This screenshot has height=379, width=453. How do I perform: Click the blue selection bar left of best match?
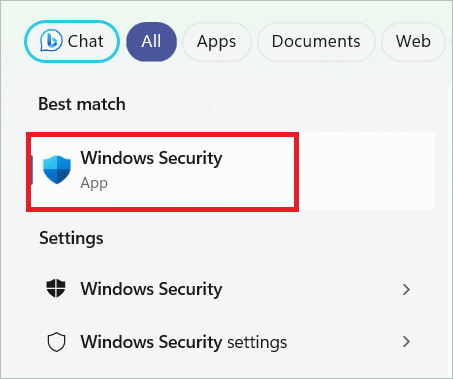(x=31, y=170)
